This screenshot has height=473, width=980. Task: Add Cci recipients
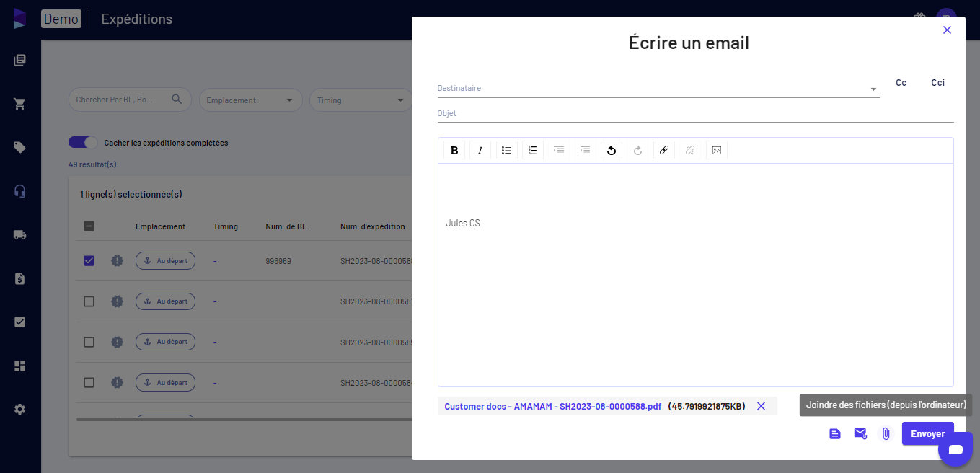[937, 83]
